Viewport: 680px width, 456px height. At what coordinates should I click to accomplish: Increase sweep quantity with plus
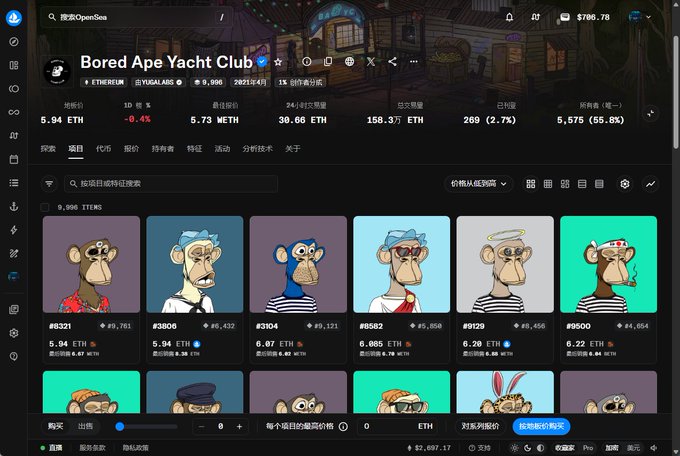click(239, 426)
